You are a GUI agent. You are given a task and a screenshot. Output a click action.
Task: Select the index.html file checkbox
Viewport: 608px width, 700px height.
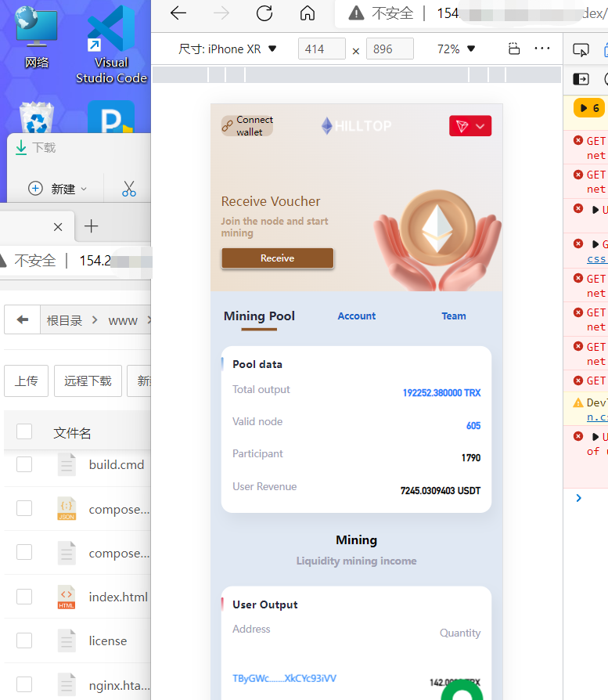click(24, 597)
